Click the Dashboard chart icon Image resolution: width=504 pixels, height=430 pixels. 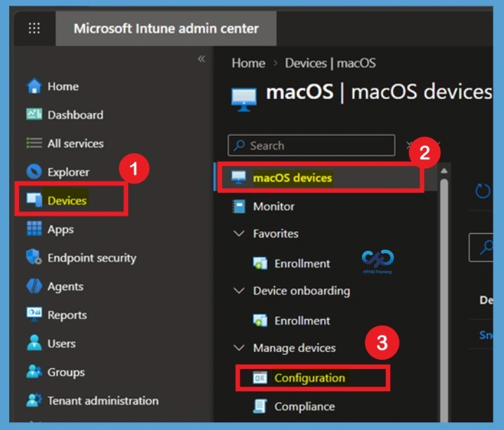(34, 114)
